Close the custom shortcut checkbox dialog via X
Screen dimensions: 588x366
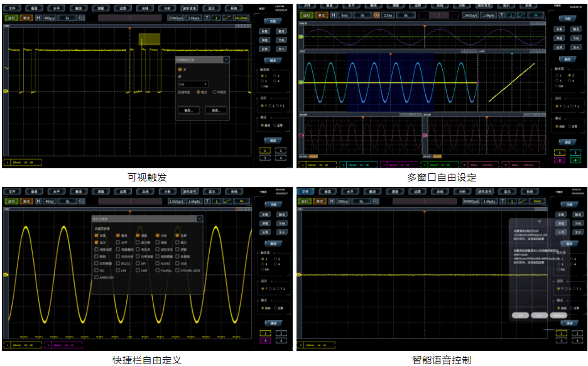pyautogui.click(x=200, y=218)
